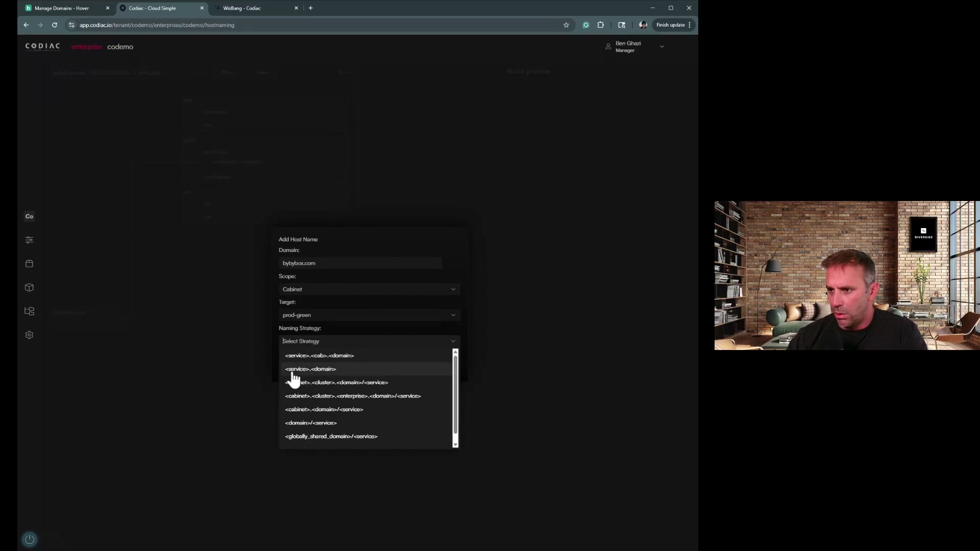The width and height of the screenshot is (980, 551).
Task: Switch to Manage Domains - Hover tab
Action: 62,8
